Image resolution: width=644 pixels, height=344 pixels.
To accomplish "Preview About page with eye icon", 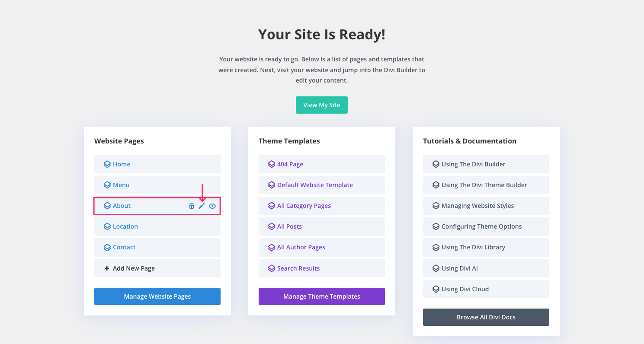I will (x=212, y=206).
